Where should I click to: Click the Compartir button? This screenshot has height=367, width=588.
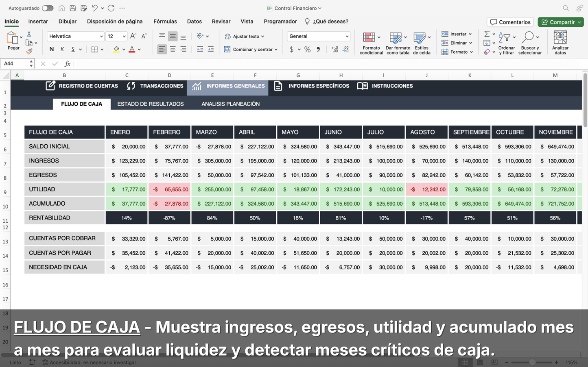(x=561, y=22)
